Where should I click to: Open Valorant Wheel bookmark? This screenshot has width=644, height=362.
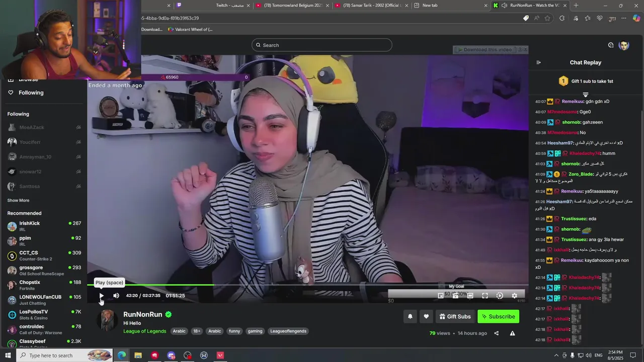click(x=190, y=29)
